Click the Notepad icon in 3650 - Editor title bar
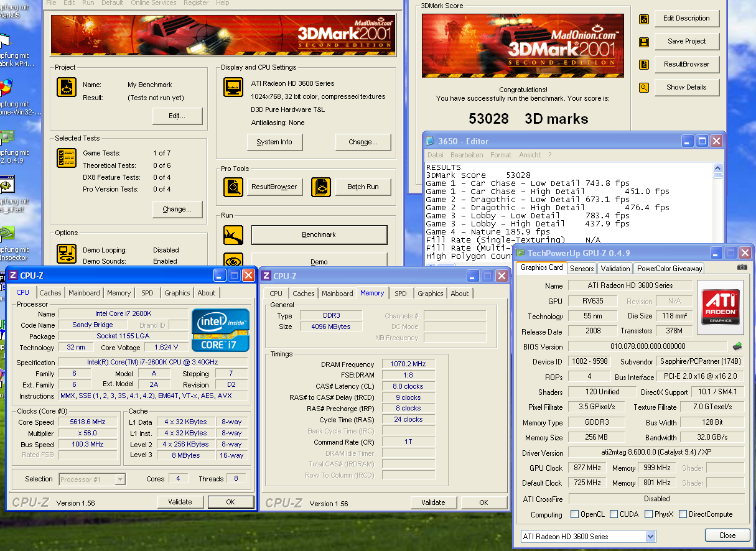The image size is (756, 551). 430,141
